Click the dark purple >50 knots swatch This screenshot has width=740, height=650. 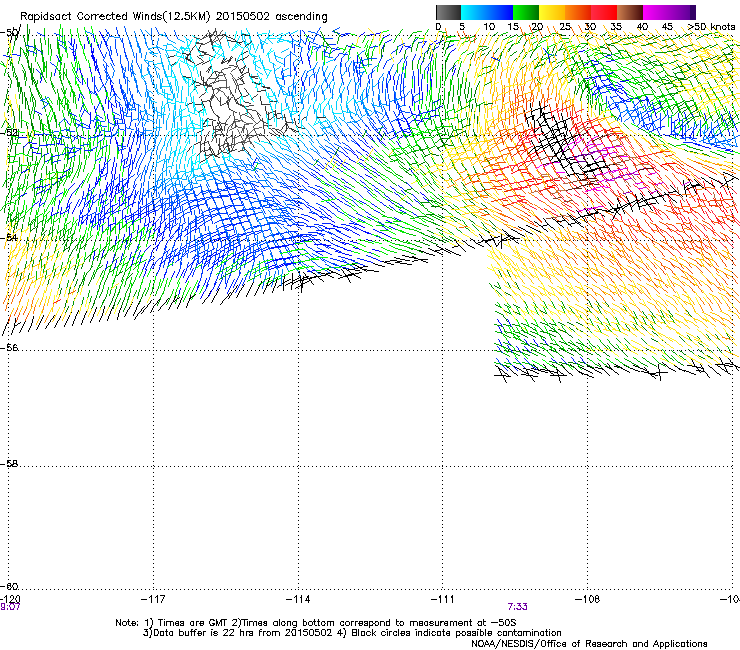(693, 12)
